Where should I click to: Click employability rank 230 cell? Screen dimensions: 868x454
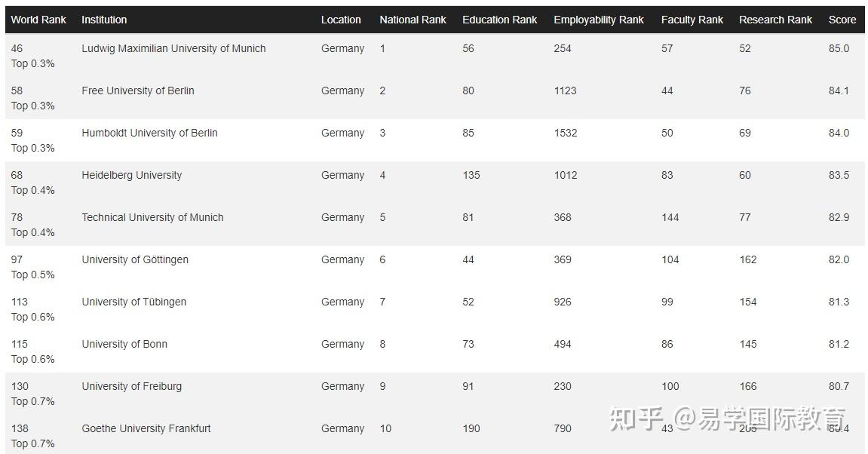click(x=563, y=386)
